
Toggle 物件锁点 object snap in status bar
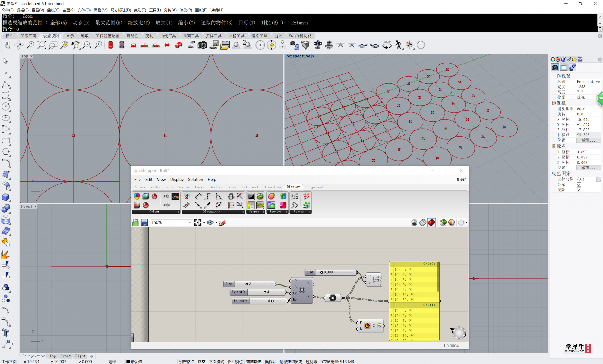pyautogui.click(x=235, y=362)
